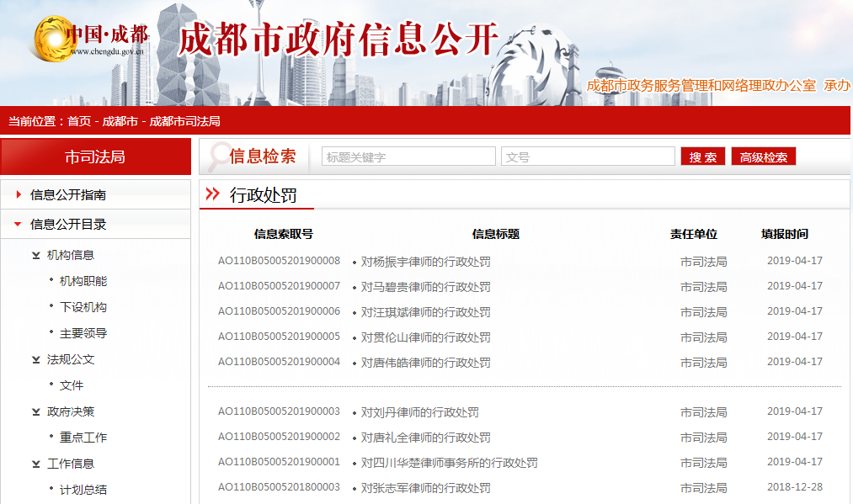Toggle the 工作信息 tree node arrow
853x504 pixels.
click(36, 464)
